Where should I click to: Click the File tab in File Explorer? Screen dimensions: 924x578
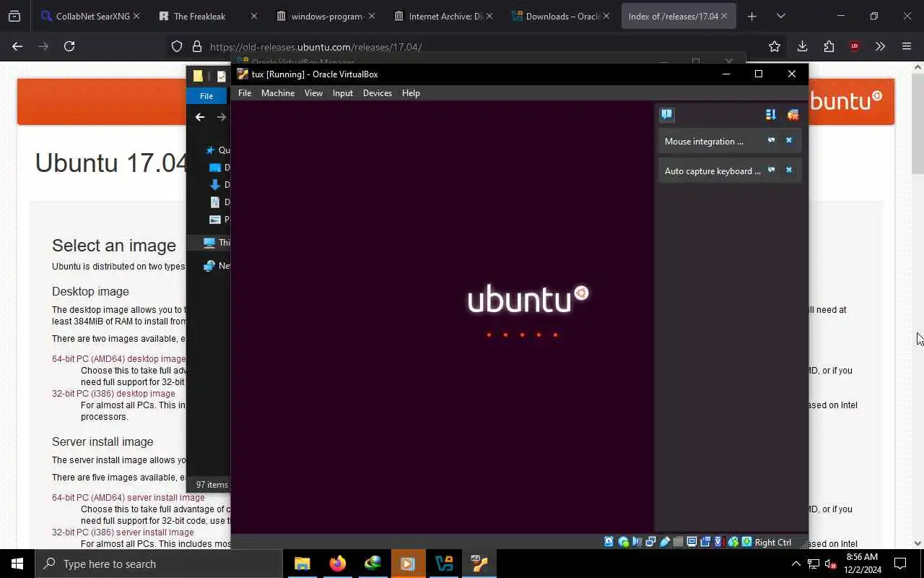tap(206, 96)
